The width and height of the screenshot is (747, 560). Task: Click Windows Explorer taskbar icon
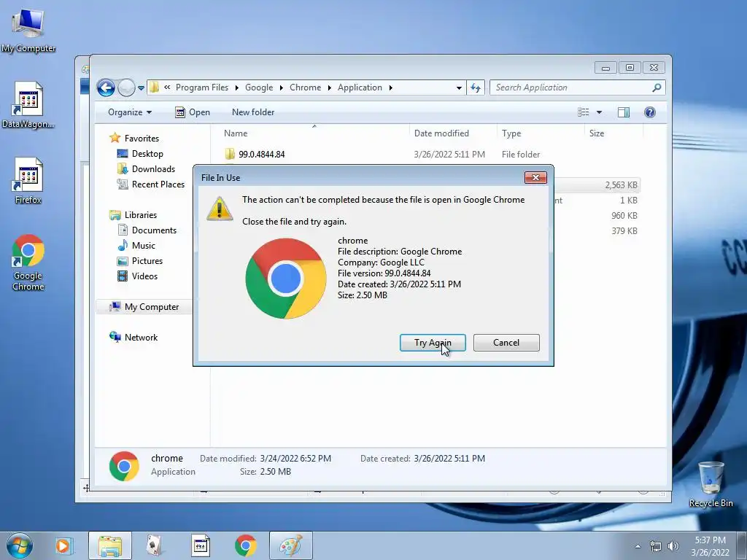pos(110,545)
